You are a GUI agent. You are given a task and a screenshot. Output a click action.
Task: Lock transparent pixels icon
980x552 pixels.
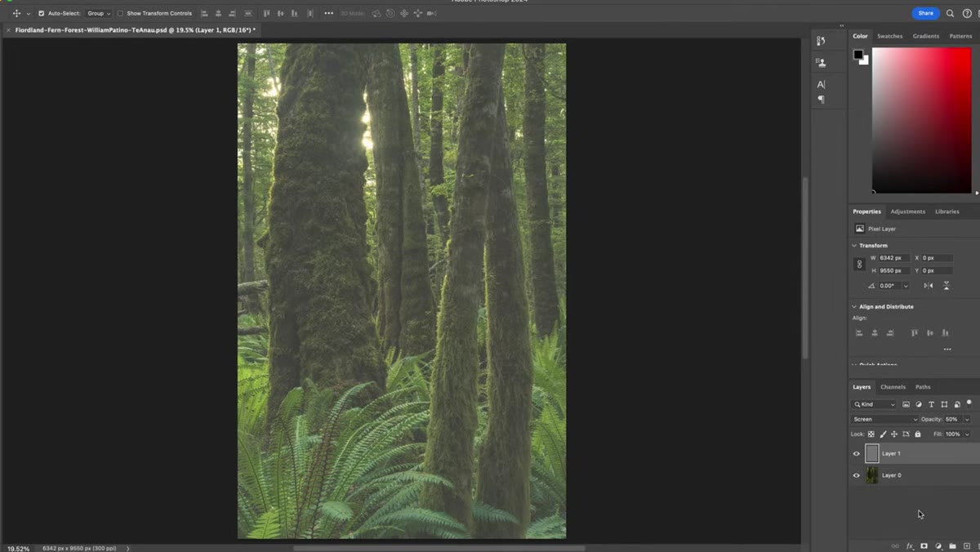871,434
